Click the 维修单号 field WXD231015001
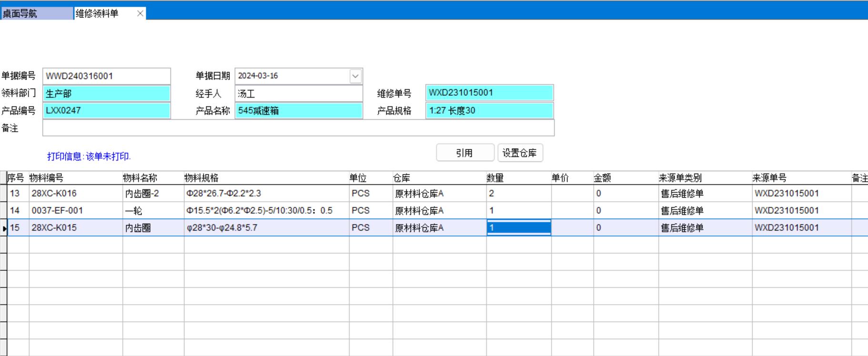Viewport: 868px width, 356px height. pyautogui.click(x=489, y=93)
